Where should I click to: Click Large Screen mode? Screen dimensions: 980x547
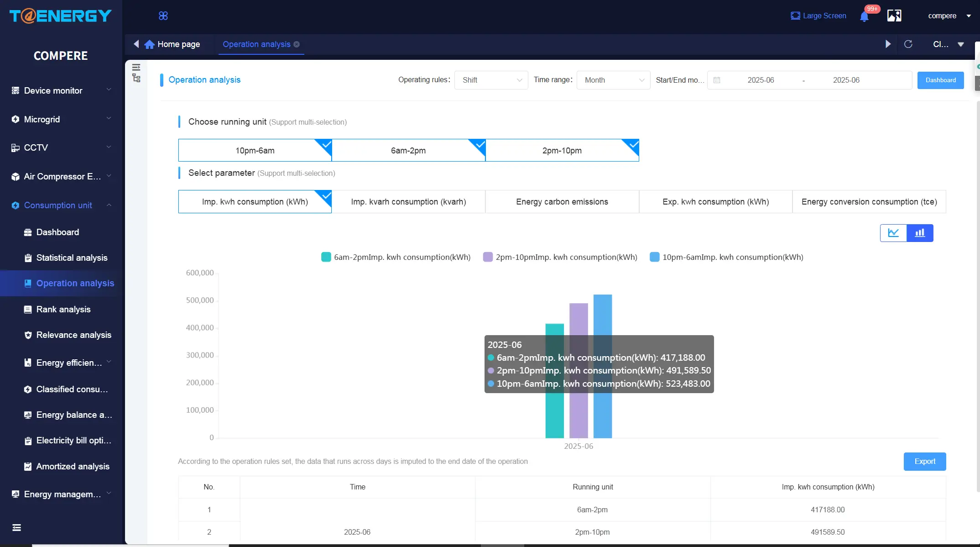click(x=818, y=16)
